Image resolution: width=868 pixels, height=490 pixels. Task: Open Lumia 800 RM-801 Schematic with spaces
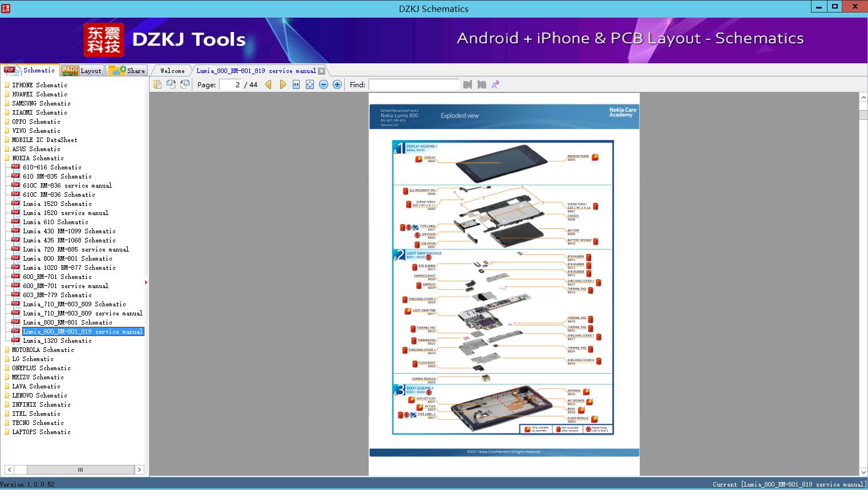point(67,258)
